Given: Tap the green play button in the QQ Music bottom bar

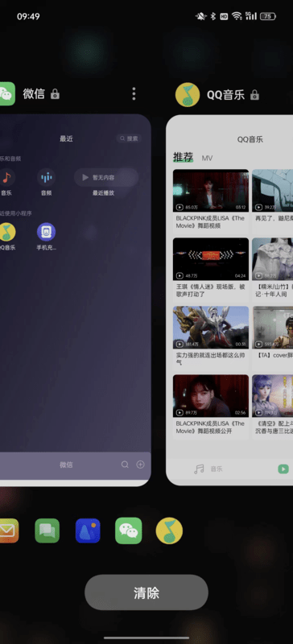Looking at the screenshot, I should tap(283, 469).
